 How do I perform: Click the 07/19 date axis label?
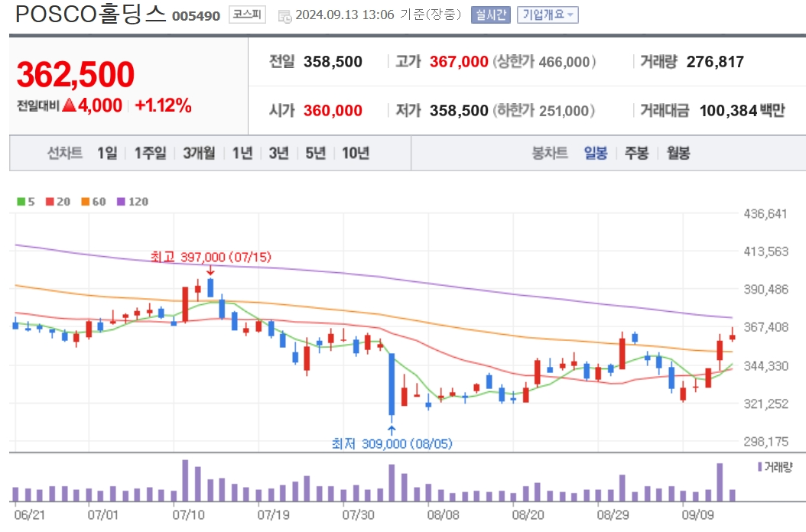[273, 514]
